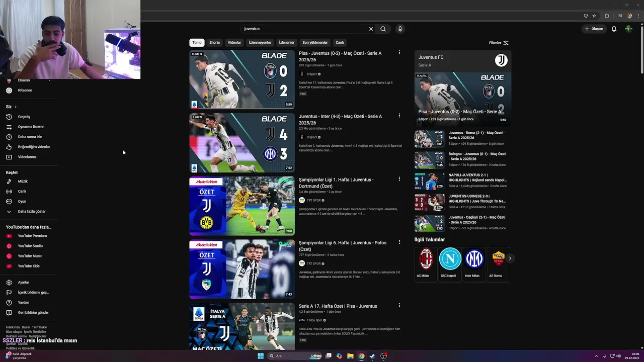This screenshot has height=362, width=644.
Task: Open Pisa - Juventus (0-2) video thumbnail
Action: point(242,79)
